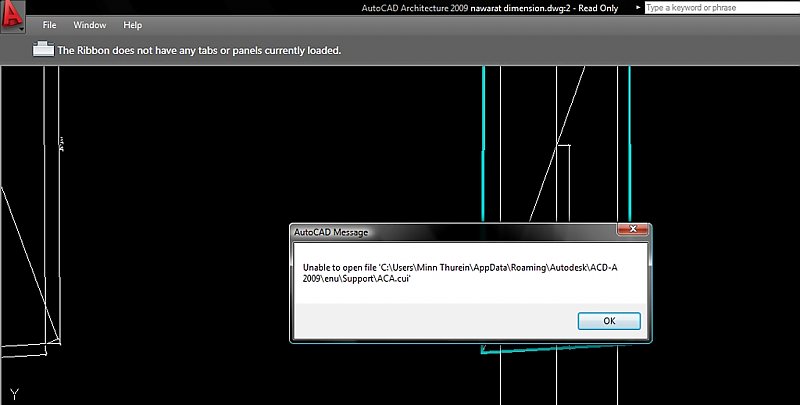
Task: Focus the keyword search field
Action: coord(722,8)
